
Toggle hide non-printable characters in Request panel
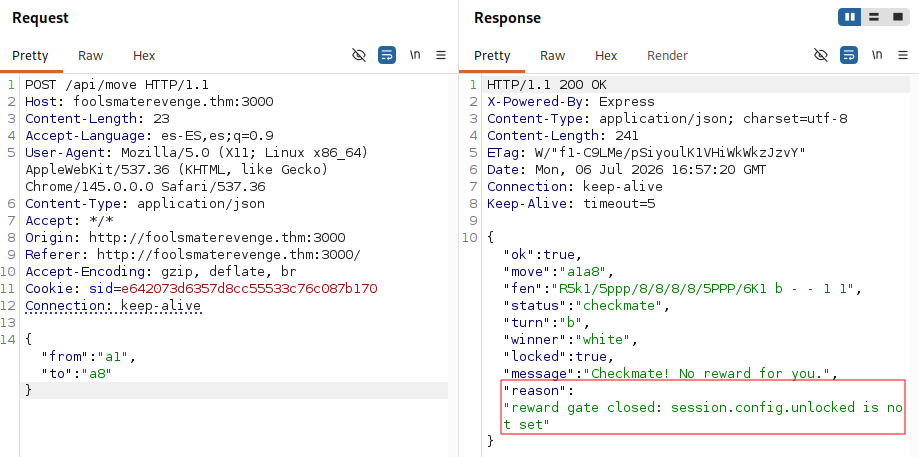click(x=359, y=56)
